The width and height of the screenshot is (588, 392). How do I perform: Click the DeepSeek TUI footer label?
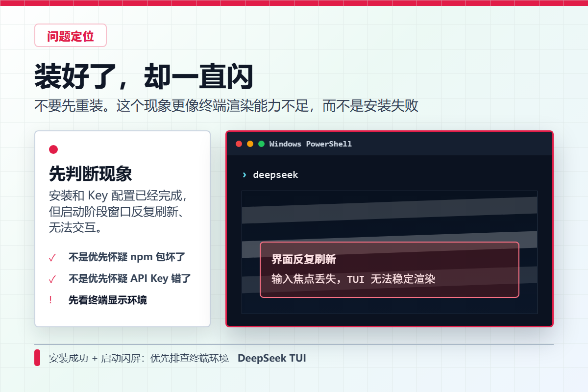point(272,358)
